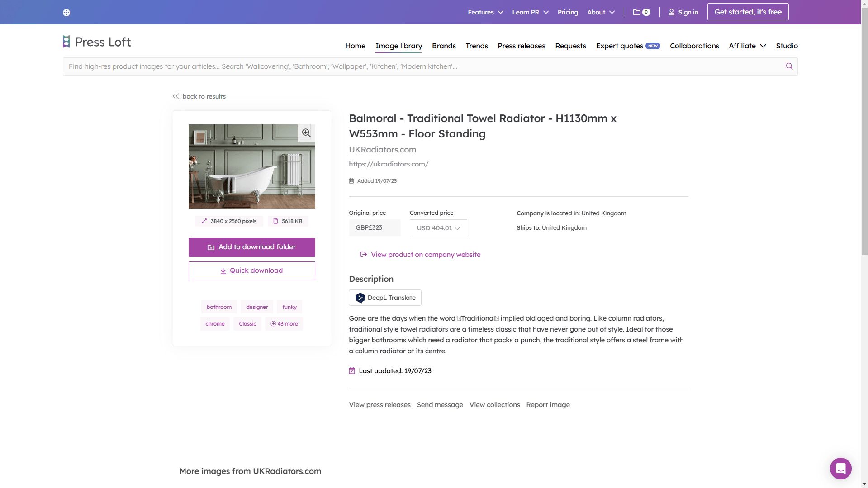Click the file icon showing 5618 KB
The height and width of the screenshot is (488, 868).
tap(276, 221)
